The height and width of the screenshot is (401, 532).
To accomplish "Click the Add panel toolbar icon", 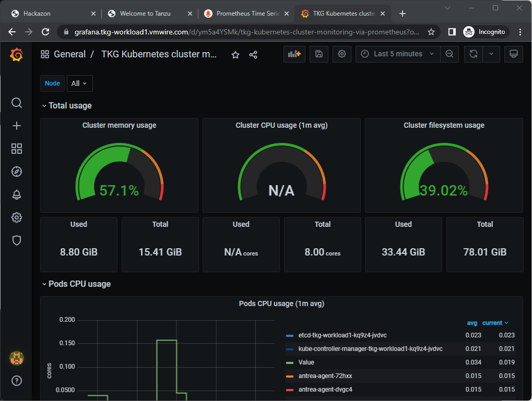I will [294, 54].
